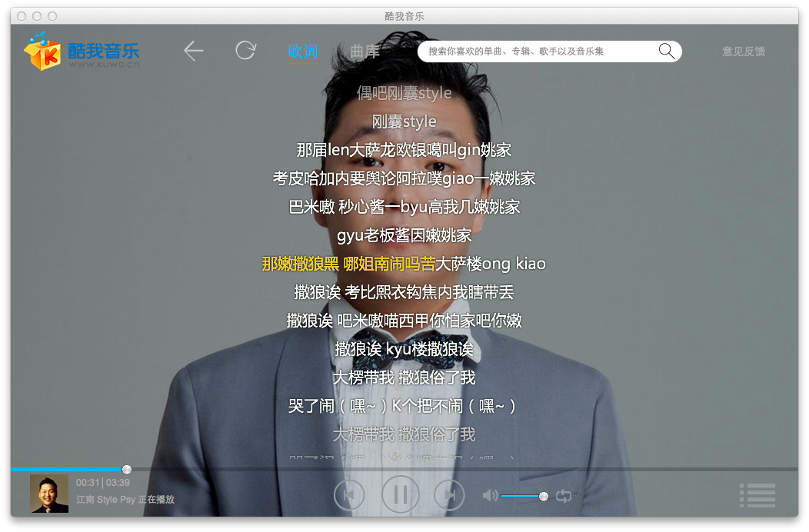Pause the currently playing song
The width and height of the screenshot is (809, 532).
(400, 494)
